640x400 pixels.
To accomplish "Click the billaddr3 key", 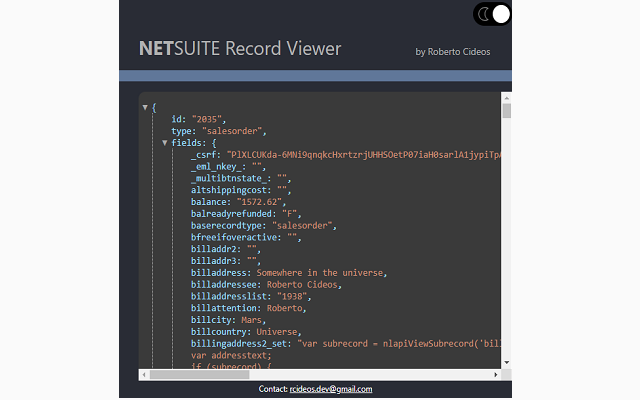I will 213,262.
